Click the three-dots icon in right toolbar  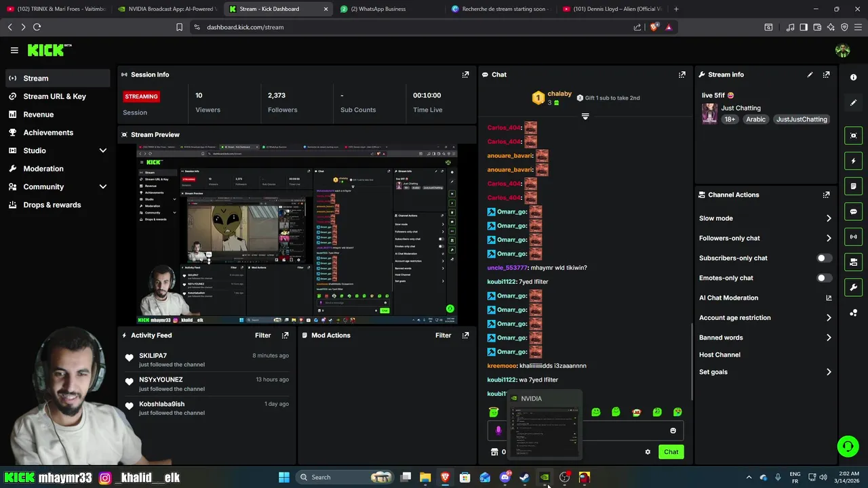[854, 312]
